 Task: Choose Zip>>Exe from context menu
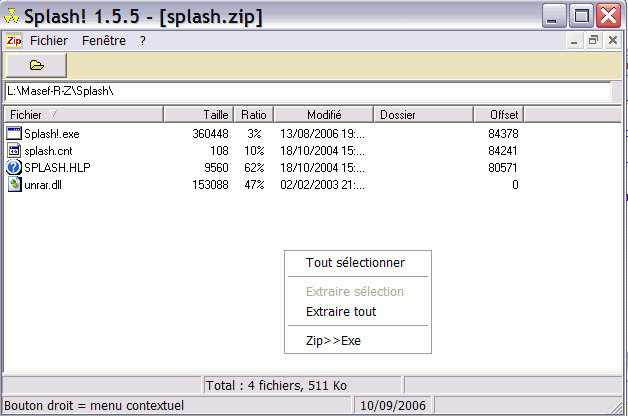333,341
